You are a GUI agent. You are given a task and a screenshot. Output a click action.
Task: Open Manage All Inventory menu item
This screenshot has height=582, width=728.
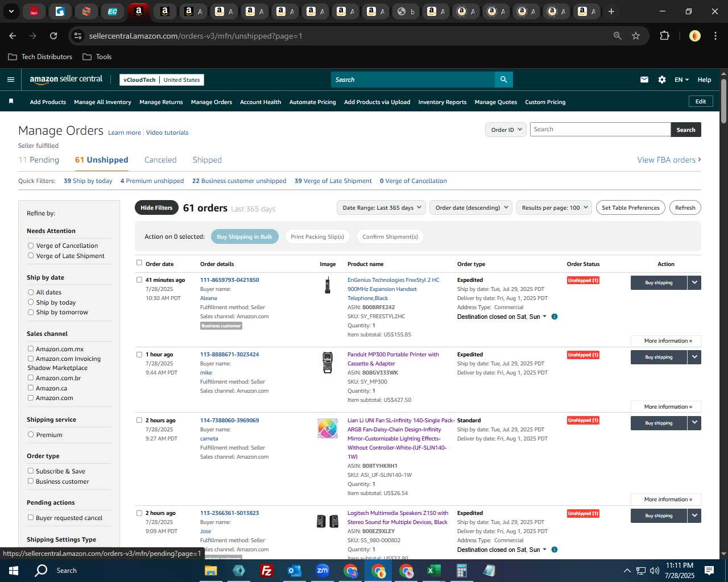click(x=102, y=102)
